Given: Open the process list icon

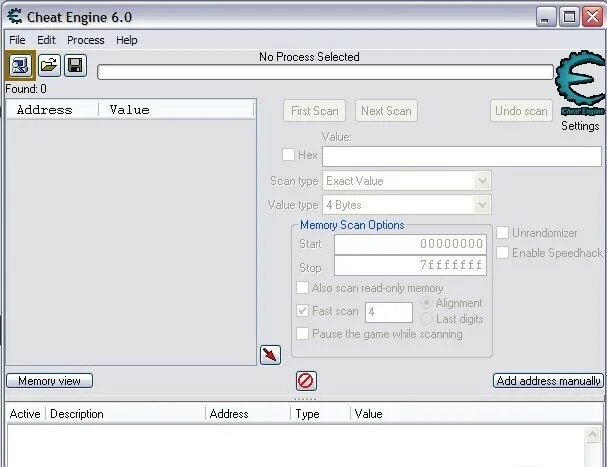Looking at the screenshot, I should tap(21, 65).
